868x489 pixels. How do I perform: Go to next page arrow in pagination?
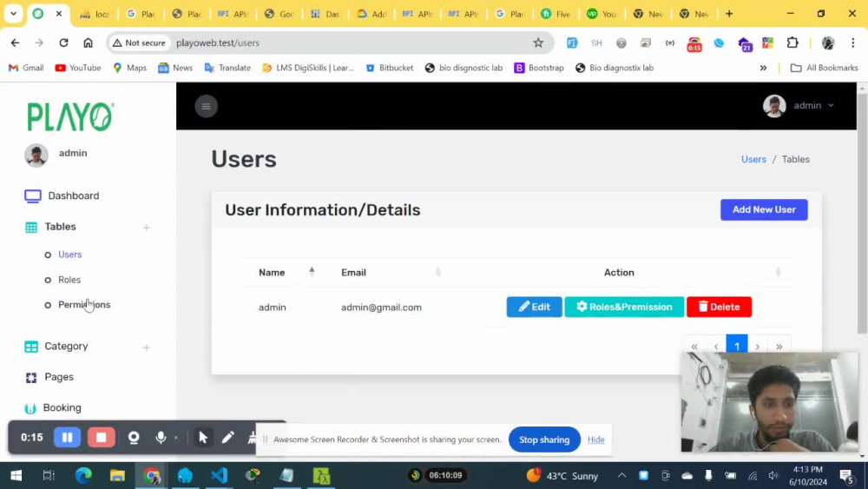[x=758, y=346]
